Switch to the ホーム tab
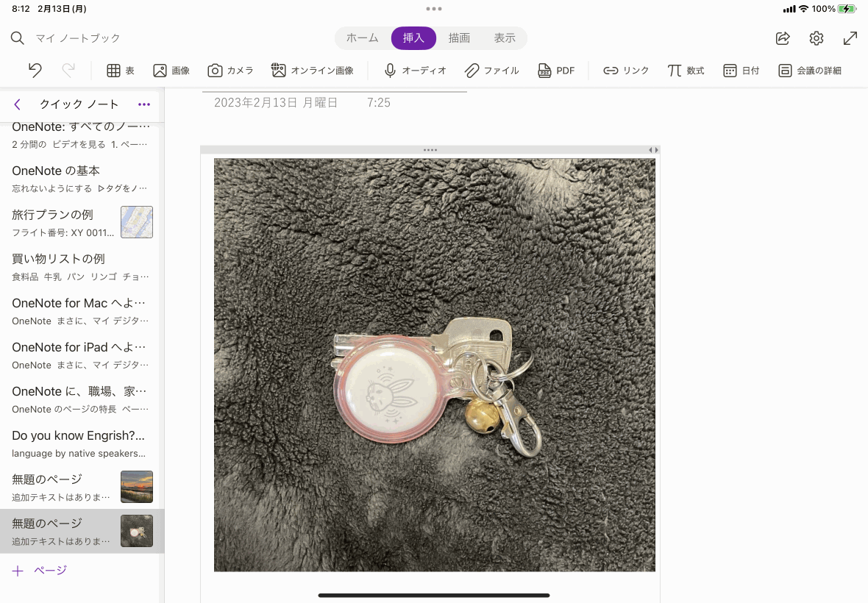Screen dimensions: 868x603 point(363,38)
